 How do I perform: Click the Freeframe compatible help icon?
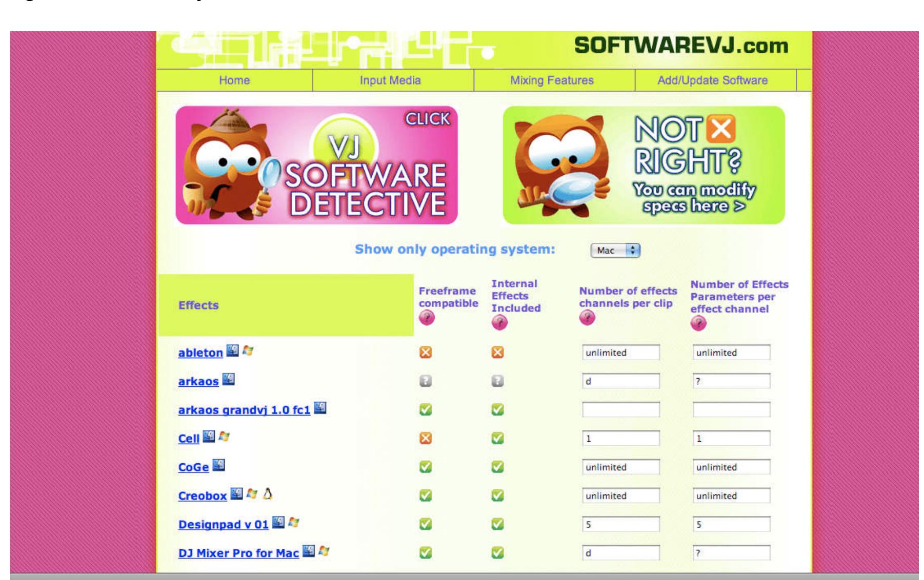(x=427, y=318)
